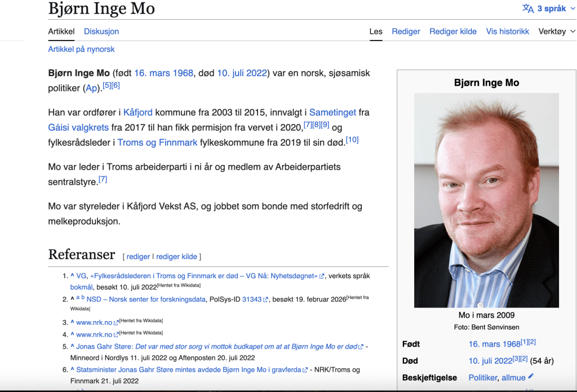Viewport: 577px width, 392px height.
Task: Click external link icon ending reference 6 title
Action: 305,370
